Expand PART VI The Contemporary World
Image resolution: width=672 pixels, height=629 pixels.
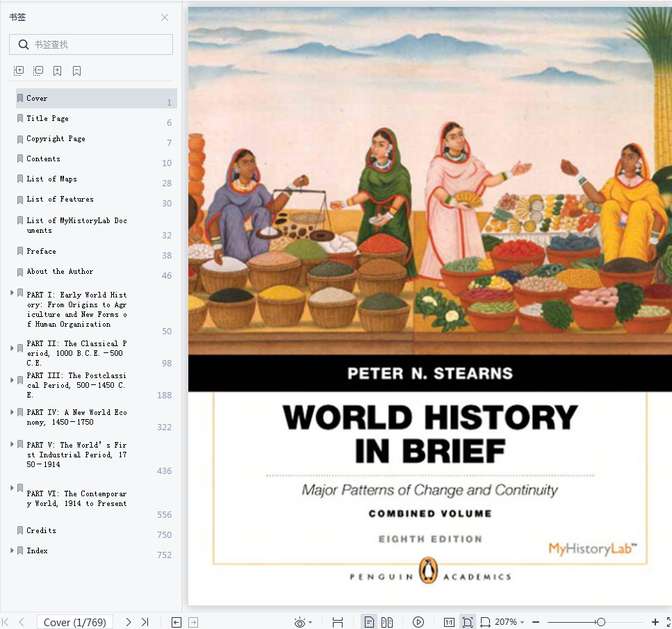[x=12, y=488]
